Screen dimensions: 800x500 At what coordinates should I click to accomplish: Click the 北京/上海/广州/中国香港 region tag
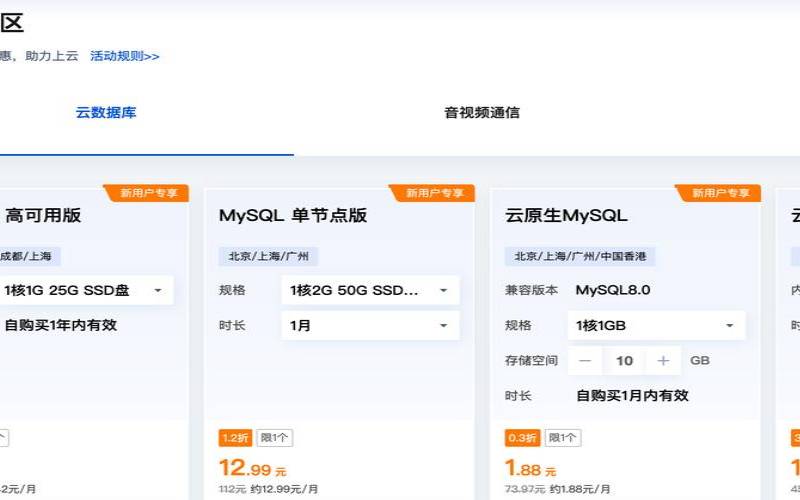pos(580,256)
